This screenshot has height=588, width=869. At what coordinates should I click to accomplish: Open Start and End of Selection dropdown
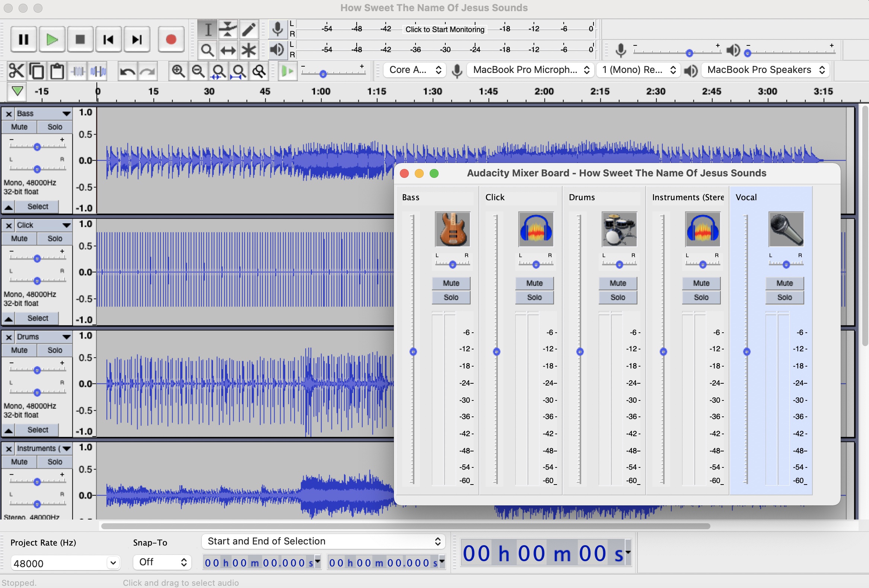tap(324, 541)
